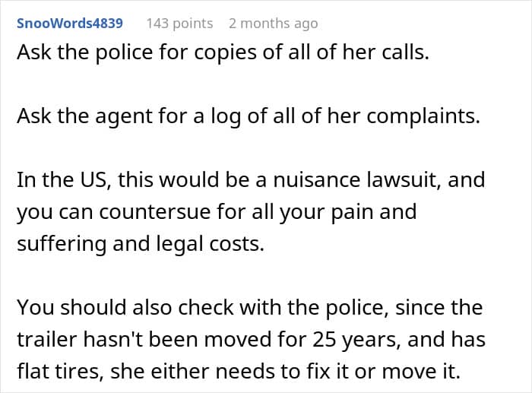Click the line starting You should also check
Viewport: 532px width, 393px height.
tap(250, 307)
